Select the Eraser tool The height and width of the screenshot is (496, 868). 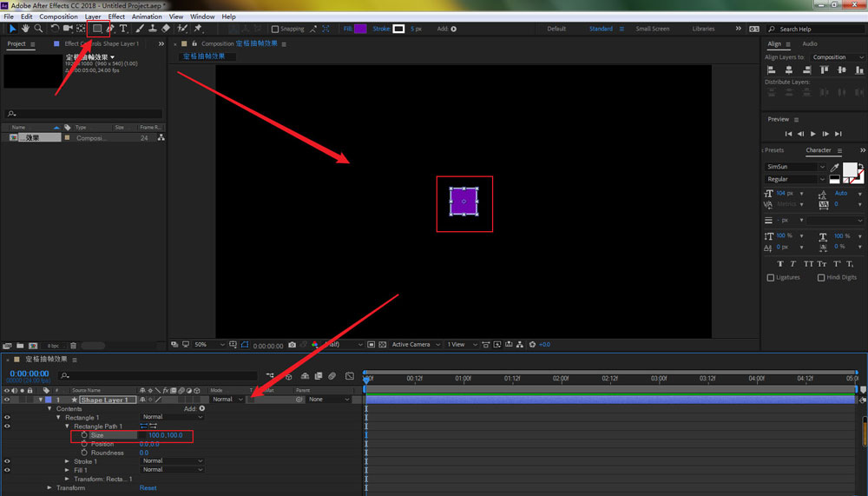[x=166, y=29]
